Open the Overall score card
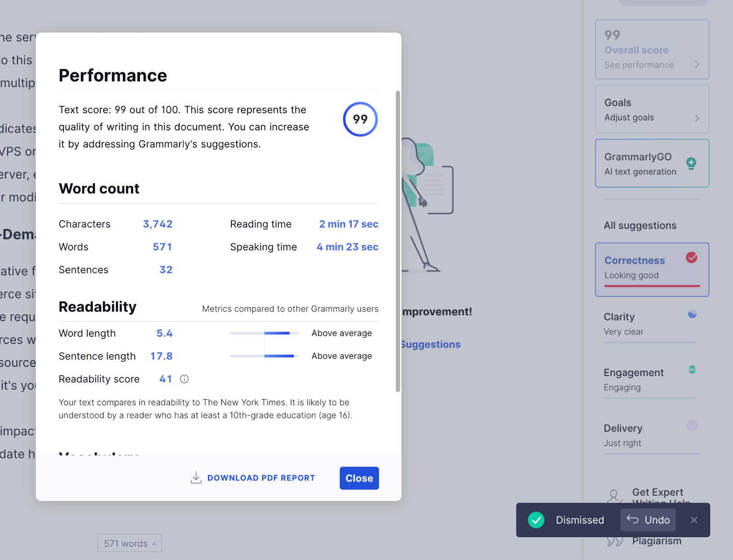This screenshot has height=560, width=733. tap(652, 49)
